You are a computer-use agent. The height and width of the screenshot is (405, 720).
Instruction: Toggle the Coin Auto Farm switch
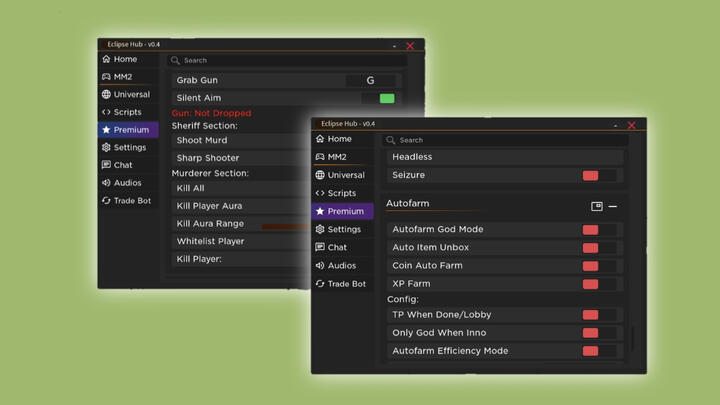point(591,266)
